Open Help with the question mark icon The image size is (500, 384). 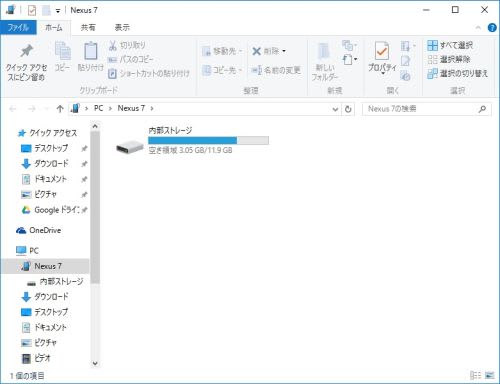tap(492, 28)
